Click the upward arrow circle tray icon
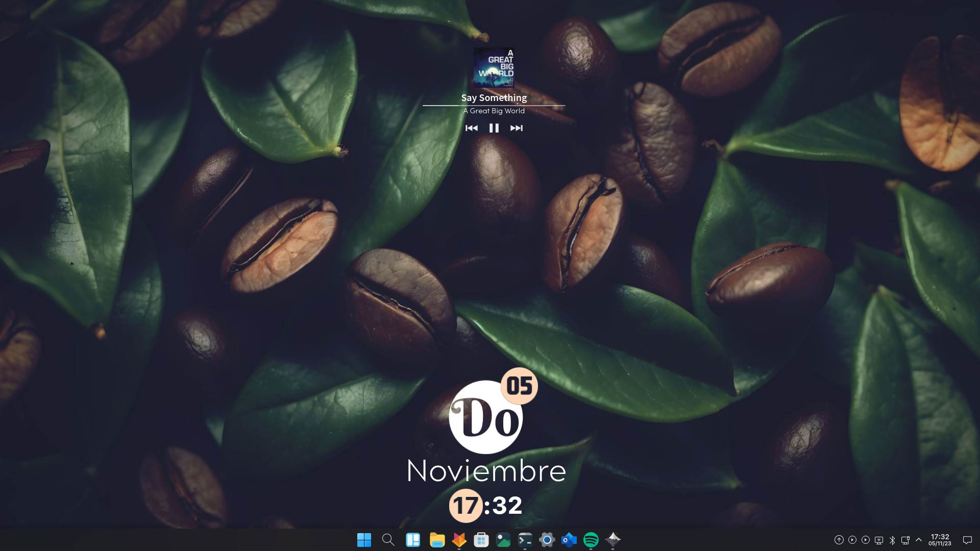 pos(839,540)
